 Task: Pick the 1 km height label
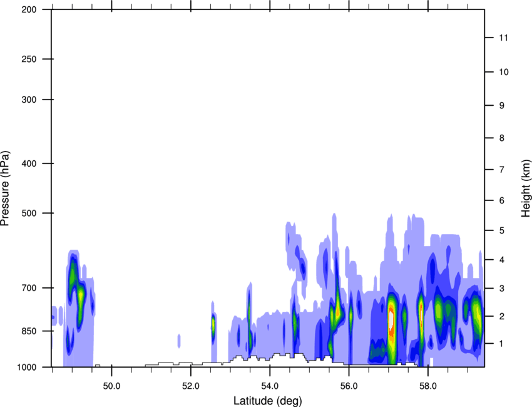tap(501, 344)
